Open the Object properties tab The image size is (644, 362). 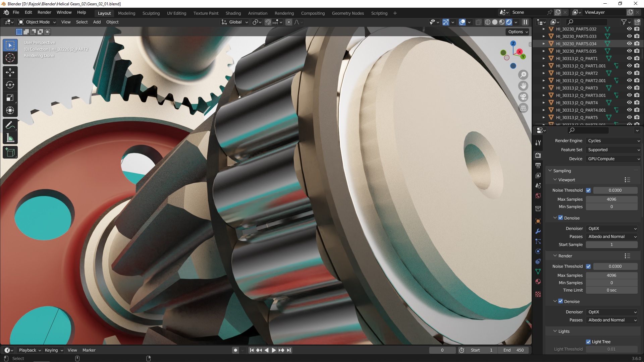coord(538,221)
